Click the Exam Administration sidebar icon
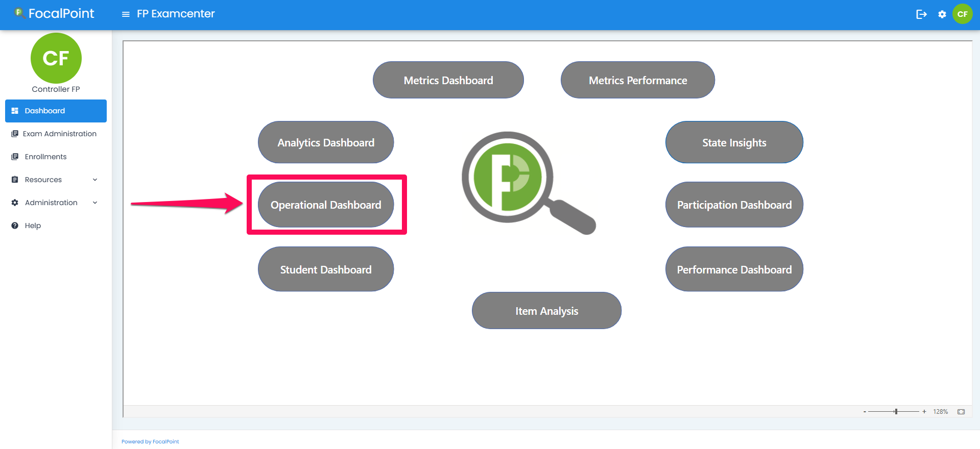The width and height of the screenshot is (980, 449). (15, 134)
